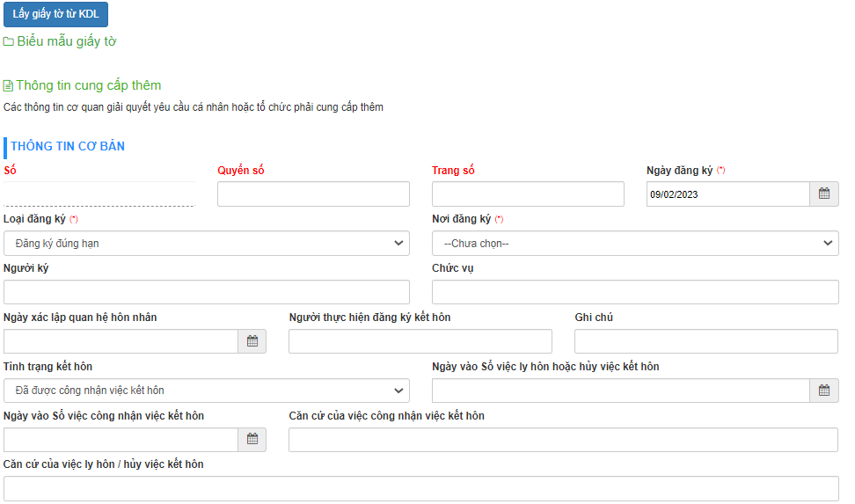Open calendar for Ngày vào Sổ việc ly hôn
Viewport: 855px width, 504px height.
(x=823, y=391)
